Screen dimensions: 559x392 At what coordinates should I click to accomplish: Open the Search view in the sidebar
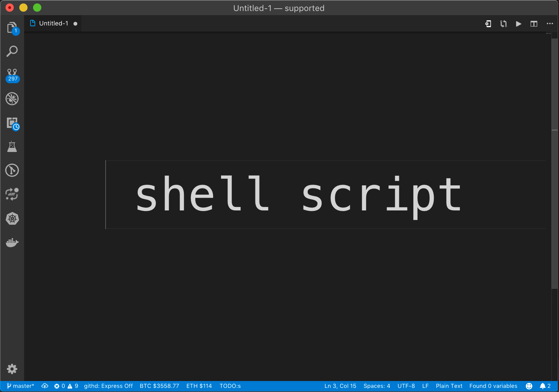(12, 51)
